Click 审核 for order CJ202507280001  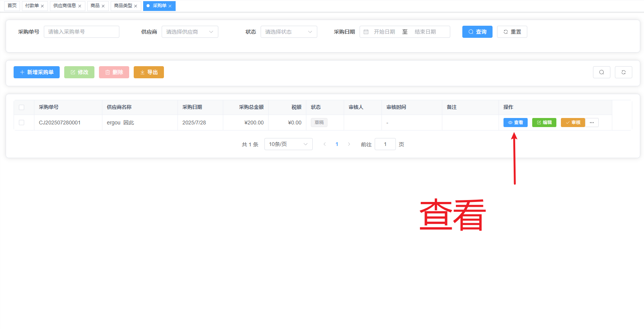pos(573,123)
